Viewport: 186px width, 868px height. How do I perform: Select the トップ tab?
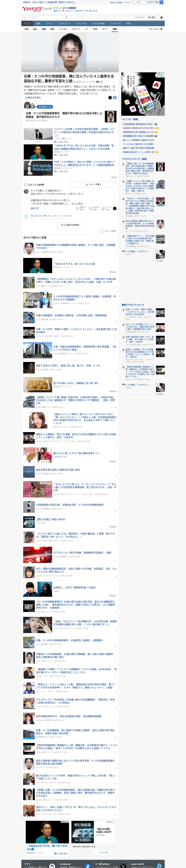[x=27, y=23]
